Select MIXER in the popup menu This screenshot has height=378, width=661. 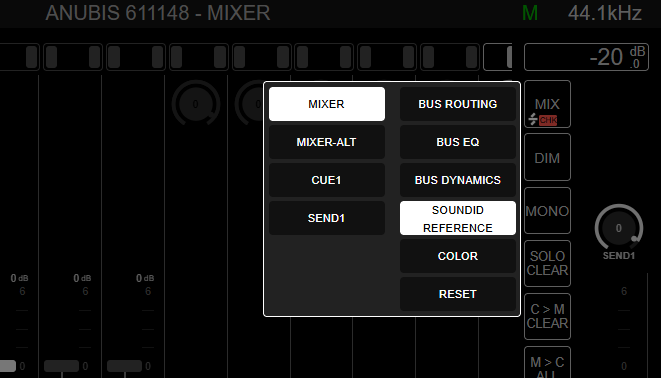[327, 104]
